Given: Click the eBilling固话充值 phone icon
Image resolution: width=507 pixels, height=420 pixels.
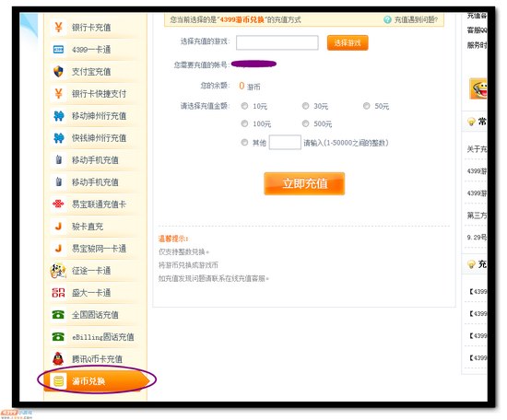Looking at the screenshot, I should pos(58,337).
